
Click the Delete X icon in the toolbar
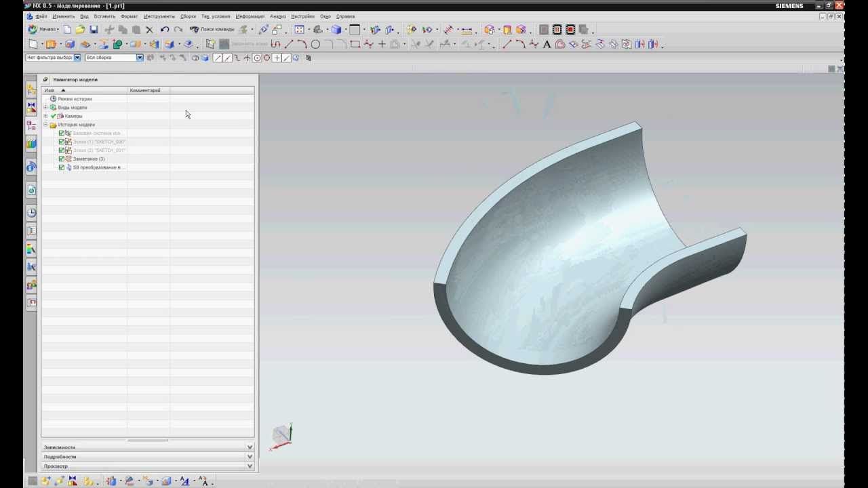pos(150,30)
